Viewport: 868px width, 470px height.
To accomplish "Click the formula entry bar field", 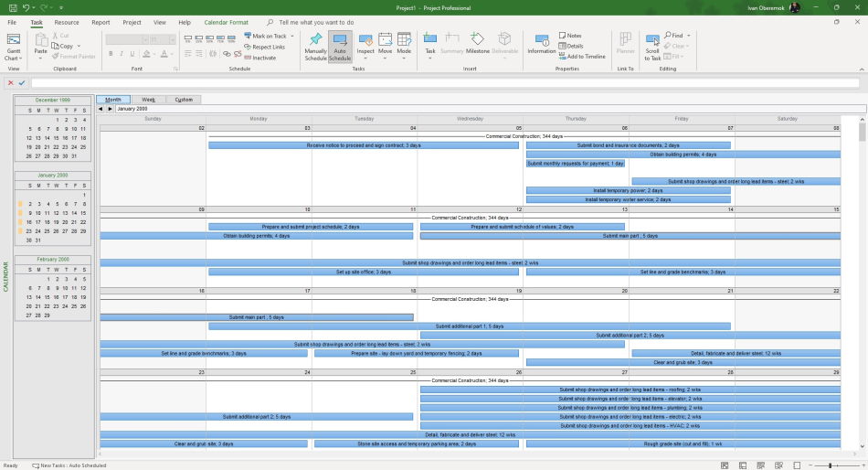I will click(445, 82).
